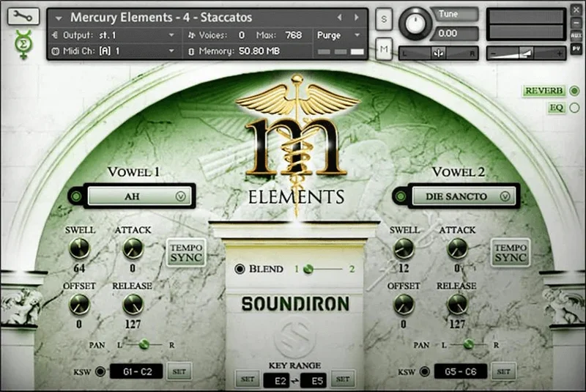Click the Soundiron S emblem logo
This screenshot has width=586, height=392.
click(295, 339)
